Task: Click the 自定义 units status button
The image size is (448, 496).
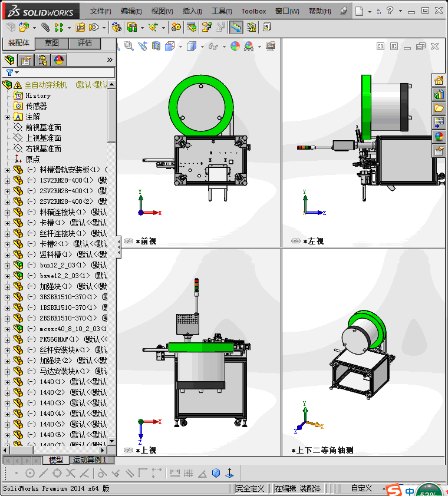Action: (x=361, y=488)
